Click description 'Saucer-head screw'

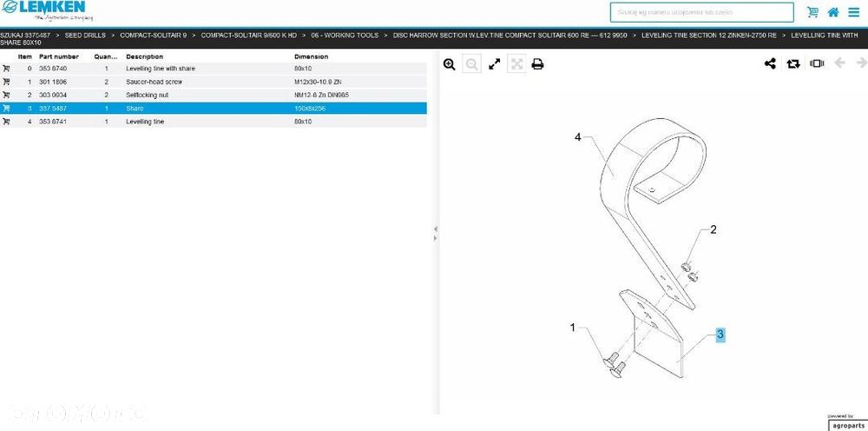click(154, 82)
